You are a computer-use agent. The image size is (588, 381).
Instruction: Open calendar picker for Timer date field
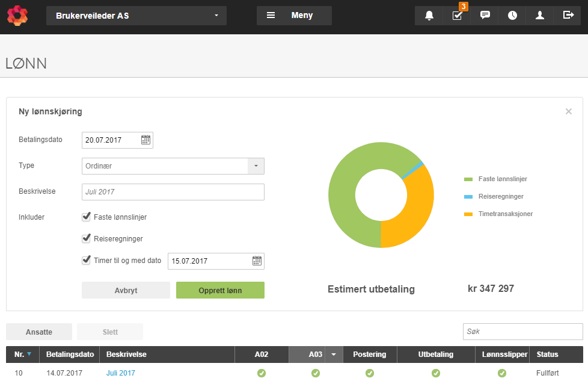click(257, 261)
